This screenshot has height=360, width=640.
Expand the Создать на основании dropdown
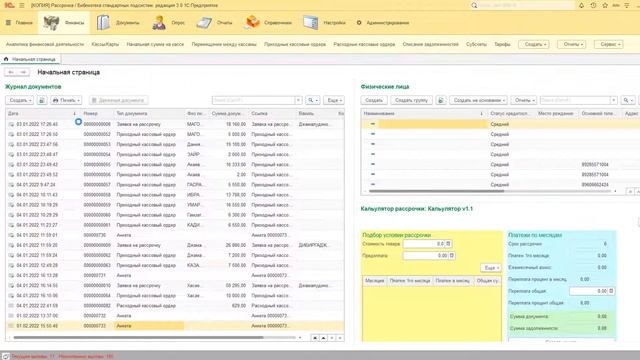478,100
